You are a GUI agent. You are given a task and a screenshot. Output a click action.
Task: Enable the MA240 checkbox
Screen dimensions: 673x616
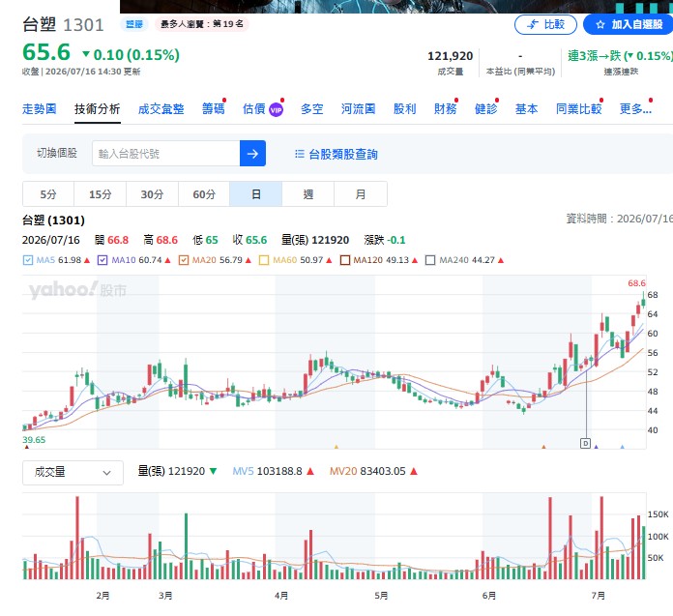pyautogui.click(x=430, y=260)
